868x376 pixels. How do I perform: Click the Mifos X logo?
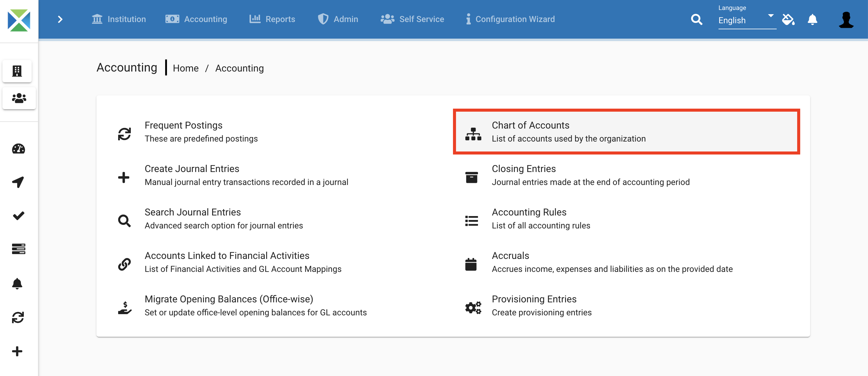(x=19, y=20)
